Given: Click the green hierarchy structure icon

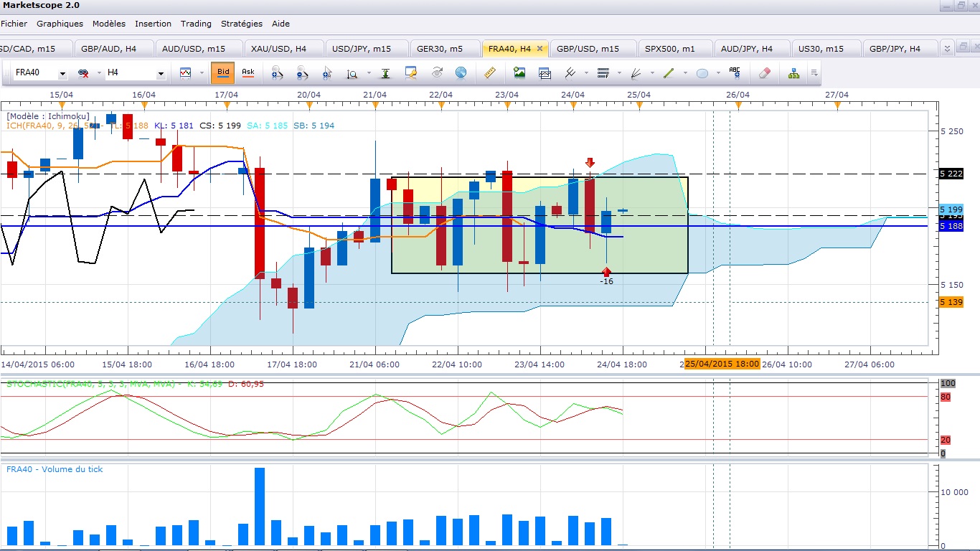Looking at the screenshot, I should [x=793, y=73].
